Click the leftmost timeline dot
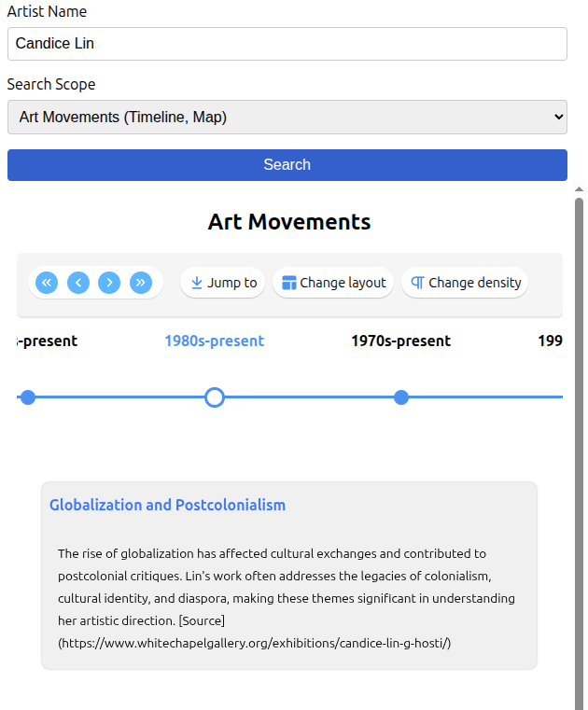Viewport: 588px width, 710px height. click(28, 397)
